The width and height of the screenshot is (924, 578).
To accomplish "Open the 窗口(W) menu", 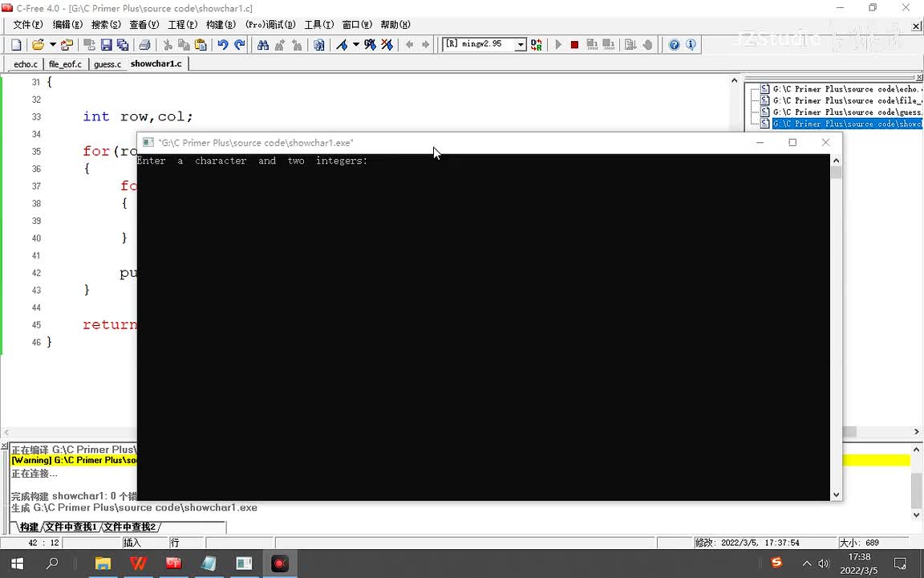I will 357,25.
